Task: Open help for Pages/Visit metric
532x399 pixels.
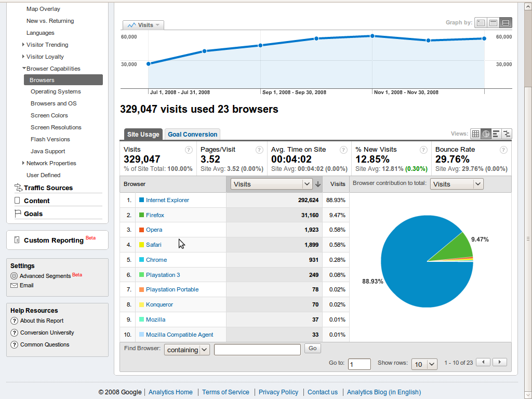Action: click(x=259, y=150)
